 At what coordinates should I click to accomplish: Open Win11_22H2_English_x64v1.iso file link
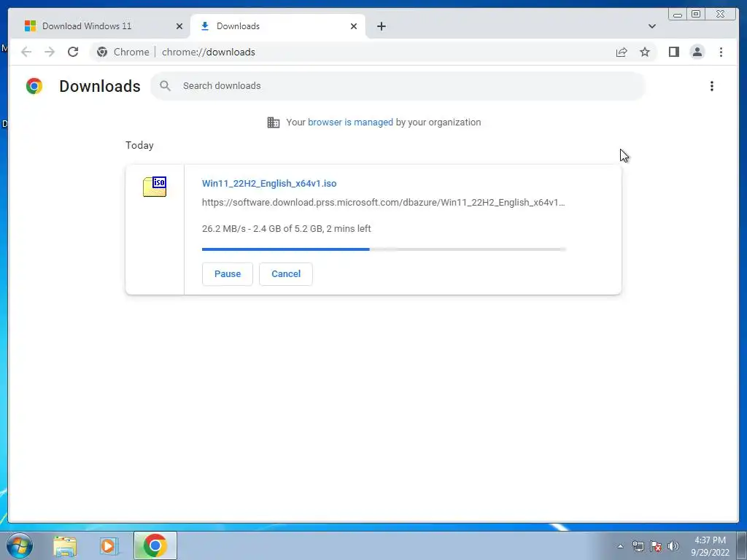(269, 183)
